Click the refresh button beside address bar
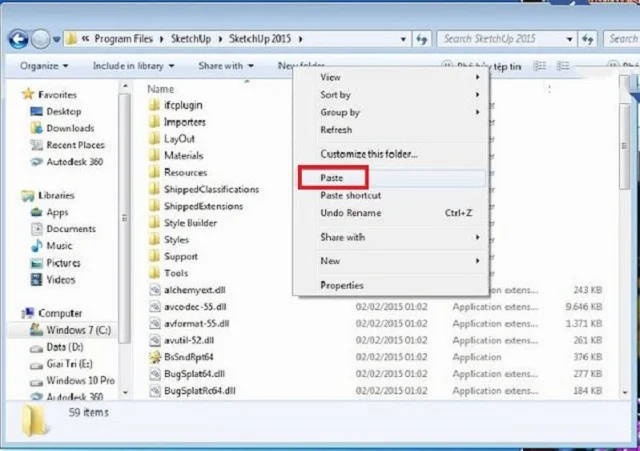Viewport: 640px width, 451px height. (x=421, y=39)
